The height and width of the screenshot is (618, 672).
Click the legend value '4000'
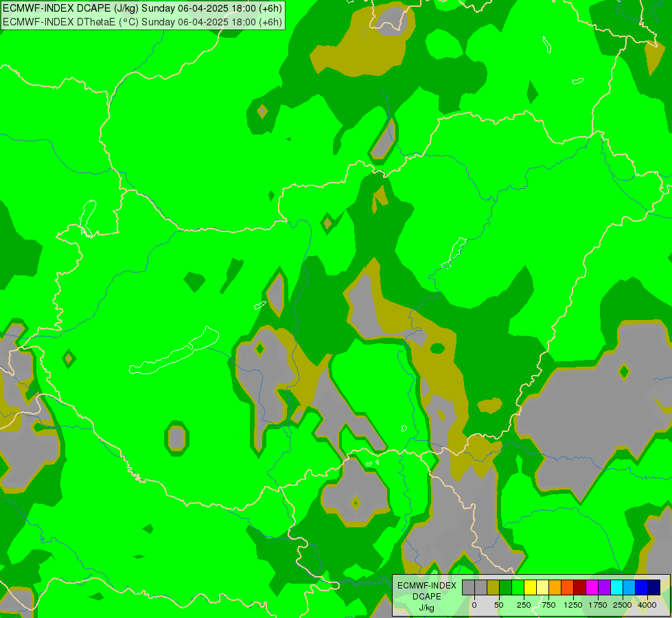tap(647, 605)
